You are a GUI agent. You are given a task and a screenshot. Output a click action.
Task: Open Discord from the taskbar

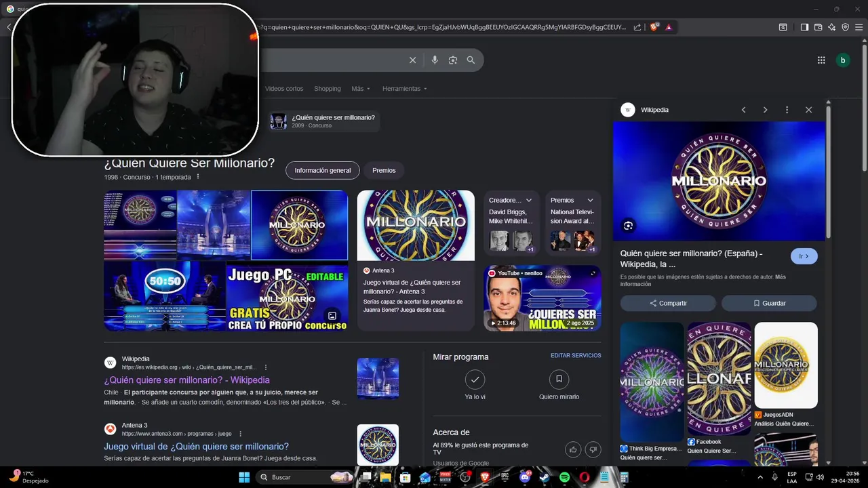[x=524, y=477]
